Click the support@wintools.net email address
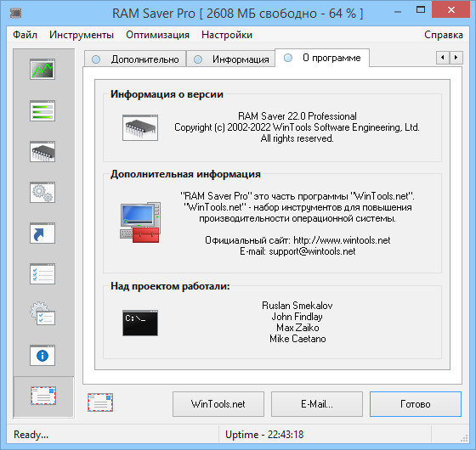Image resolution: width=476 pixels, height=450 pixels. [x=312, y=251]
